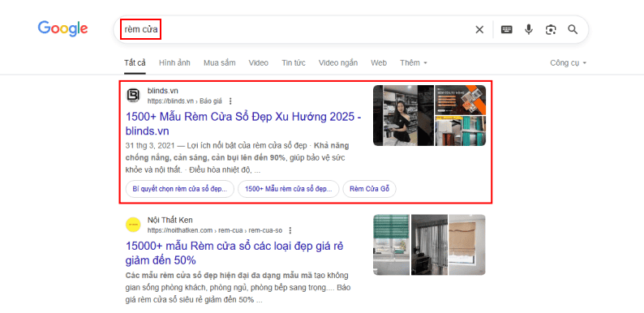
Task: Go to the Google logo homepage
Action: [x=62, y=28]
